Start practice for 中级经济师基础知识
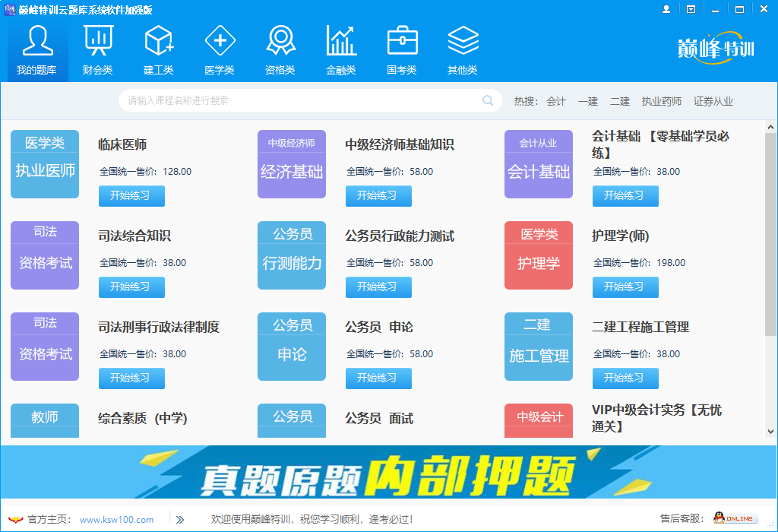Image resolution: width=778 pixels, height=532 pixels. click(x=378, y=196)
